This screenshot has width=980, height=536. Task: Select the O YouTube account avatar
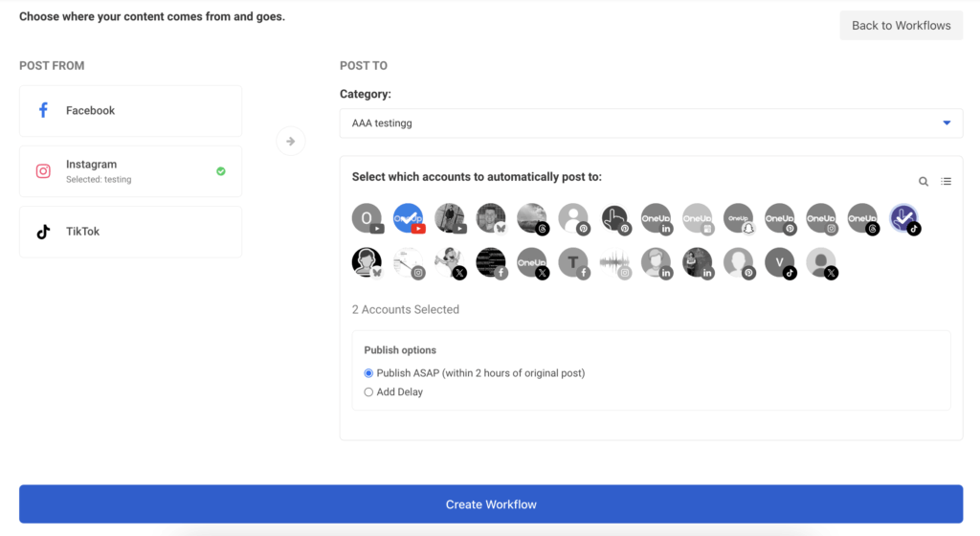pyautogui.click(x=367, y=218)
